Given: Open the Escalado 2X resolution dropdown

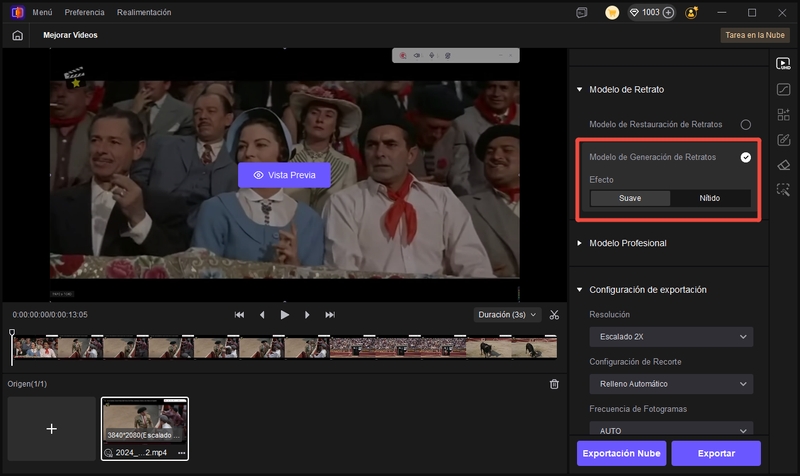Looking at the screenshot, I should coord(669,338).
